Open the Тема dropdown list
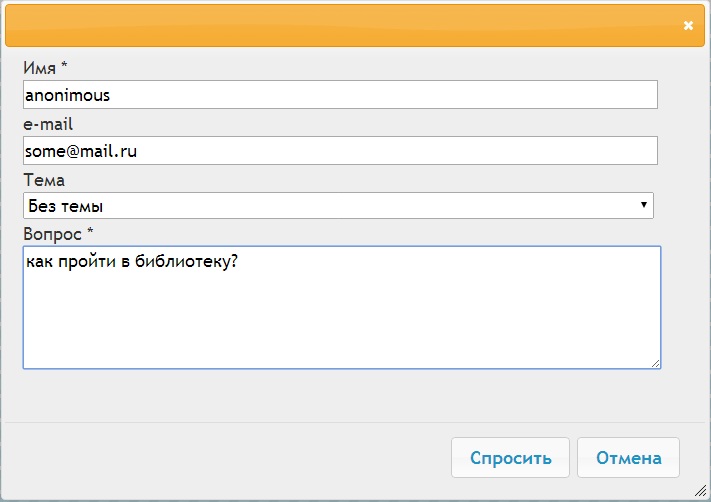This screenshot has width=711, height=502. (338, 205)
